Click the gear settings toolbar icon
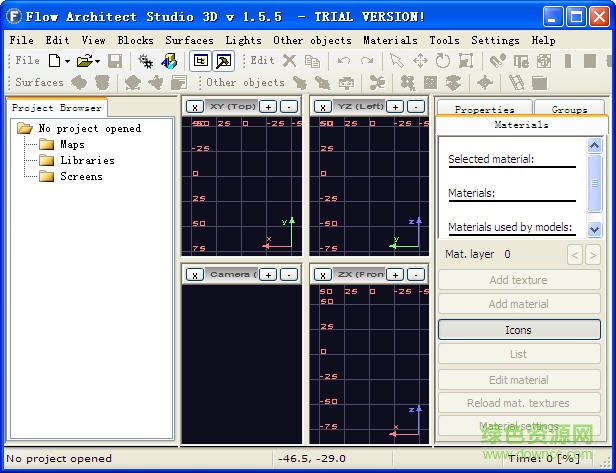 (x=146, y=61)
